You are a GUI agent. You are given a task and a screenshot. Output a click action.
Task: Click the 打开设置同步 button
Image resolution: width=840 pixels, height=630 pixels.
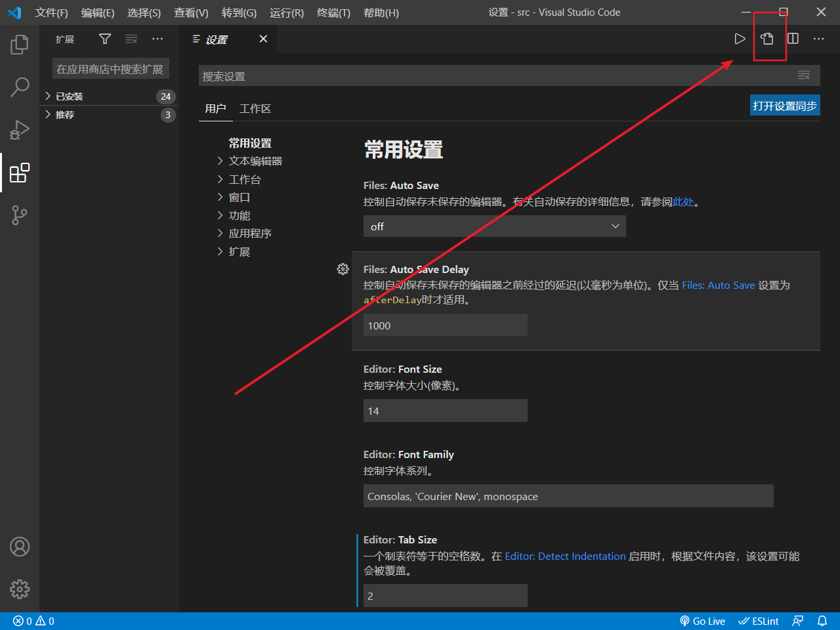(x=785, y=106)
